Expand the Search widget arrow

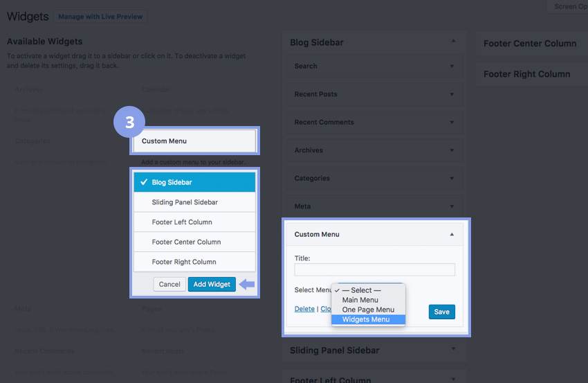click(452, 66)
